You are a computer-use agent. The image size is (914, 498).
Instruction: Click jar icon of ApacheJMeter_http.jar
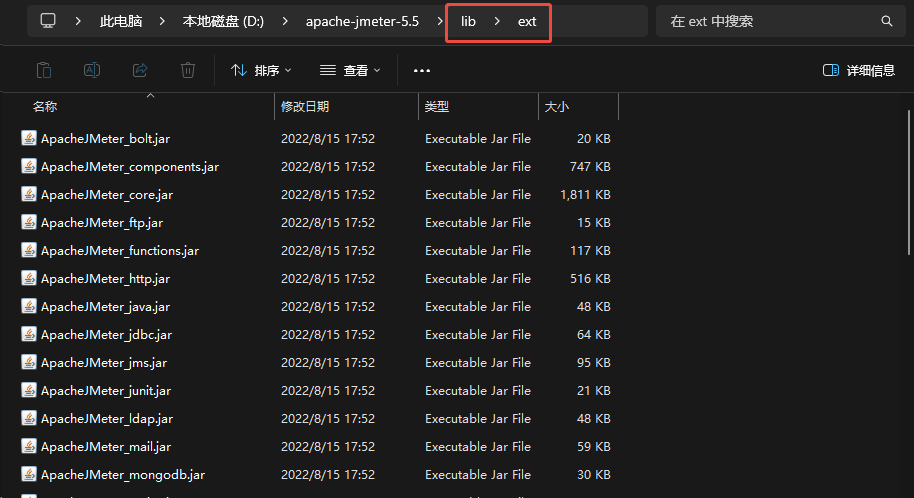[x=29, y=278]
